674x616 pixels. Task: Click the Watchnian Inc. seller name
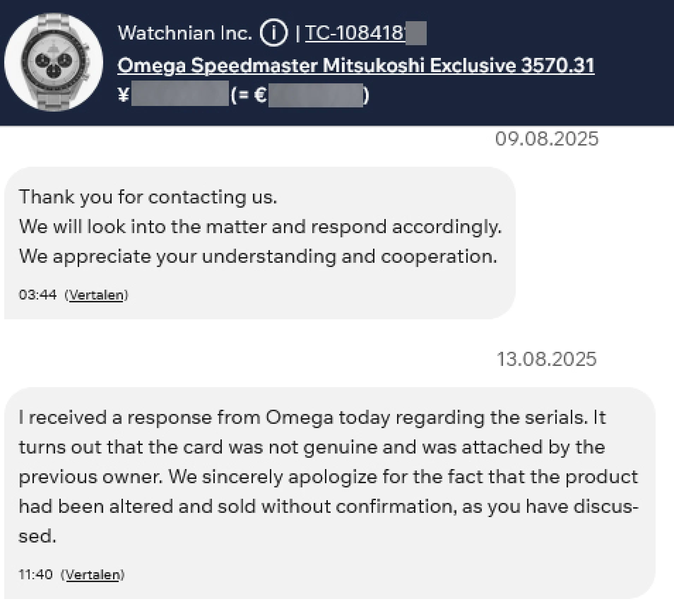(x=185, y=33)
